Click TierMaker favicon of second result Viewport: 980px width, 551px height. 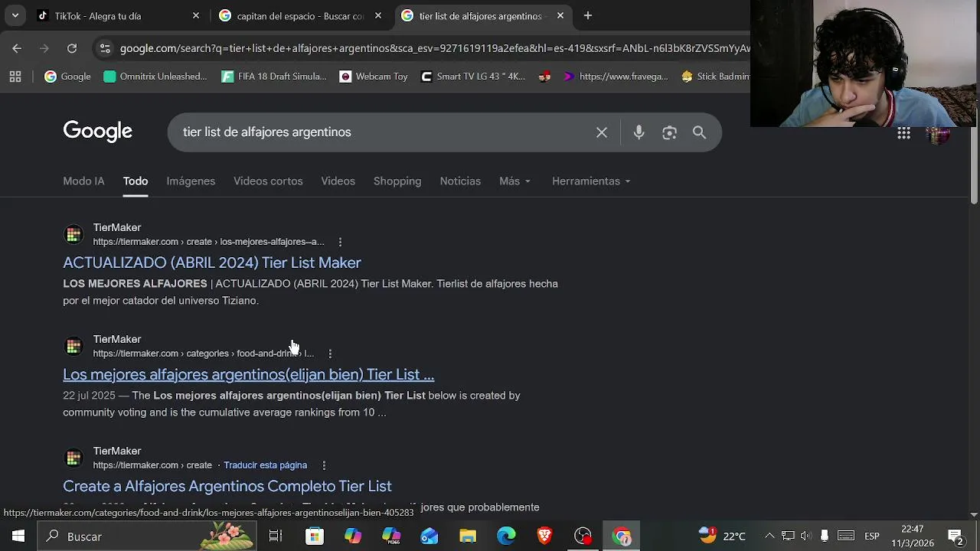point(73,346)
